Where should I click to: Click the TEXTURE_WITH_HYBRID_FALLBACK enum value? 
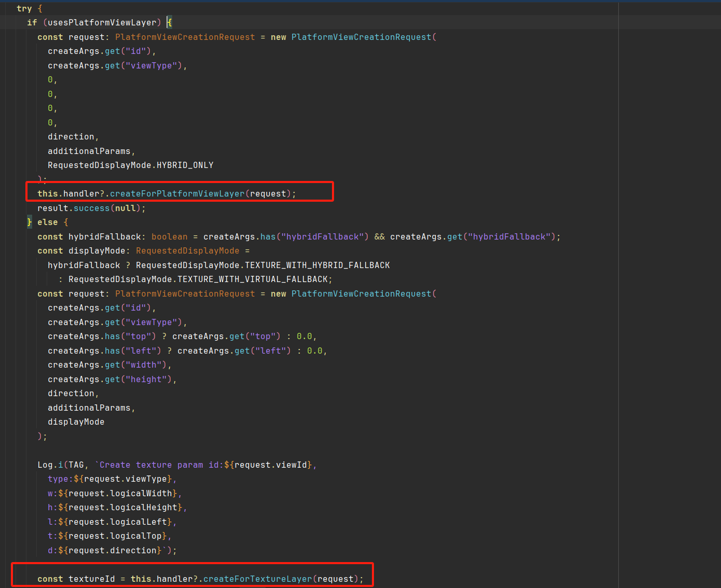317,265
